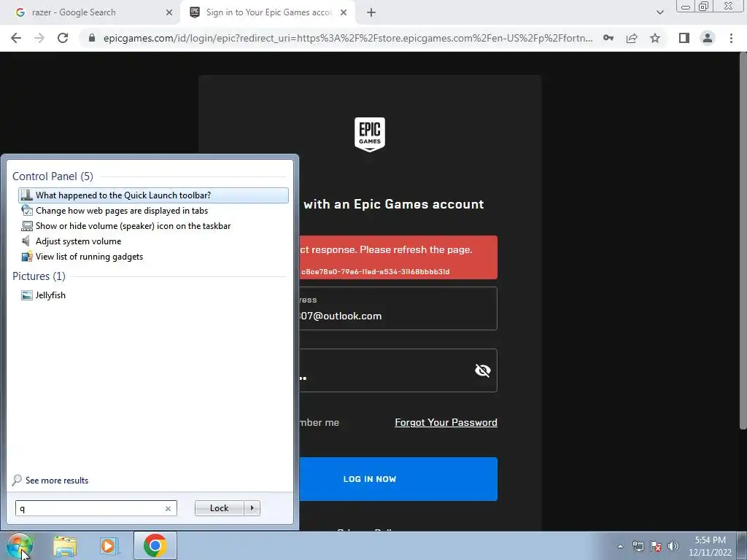
Task: Show hidden tray icons arrow
Action: point(620,546)
